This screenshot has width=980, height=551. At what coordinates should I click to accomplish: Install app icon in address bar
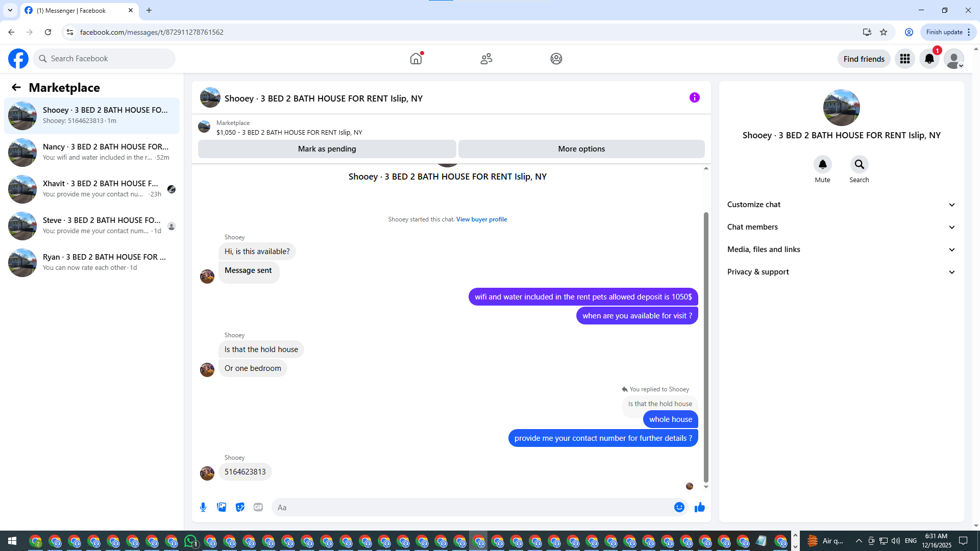867,32
